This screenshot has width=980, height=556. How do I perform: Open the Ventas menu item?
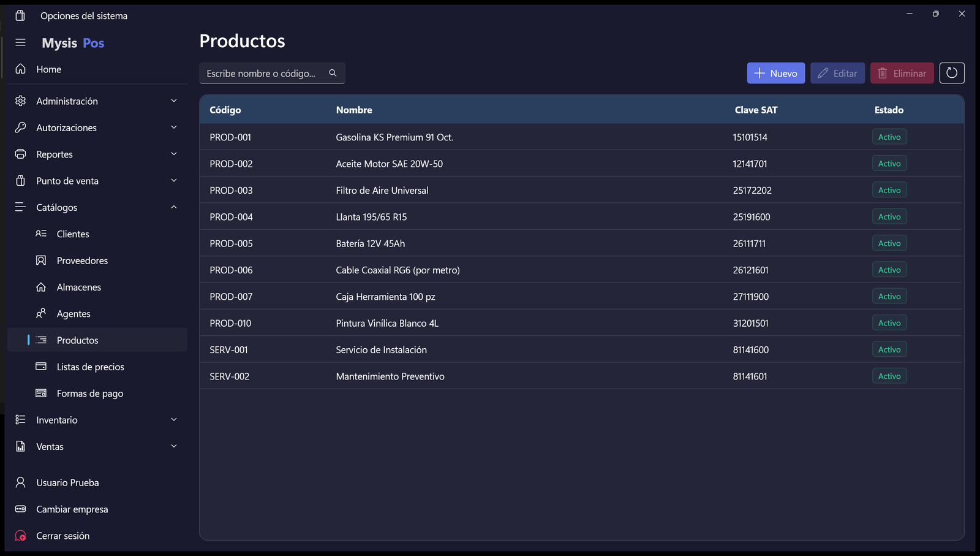pyautogui.click(x=97, y=446)
